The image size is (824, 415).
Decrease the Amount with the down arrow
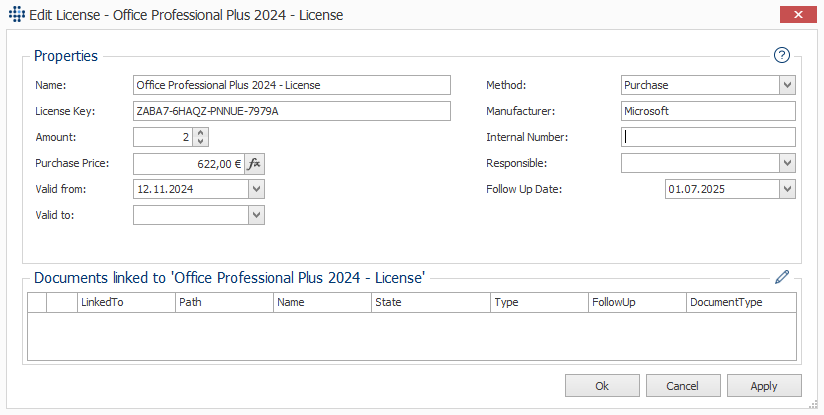[200, 142]
